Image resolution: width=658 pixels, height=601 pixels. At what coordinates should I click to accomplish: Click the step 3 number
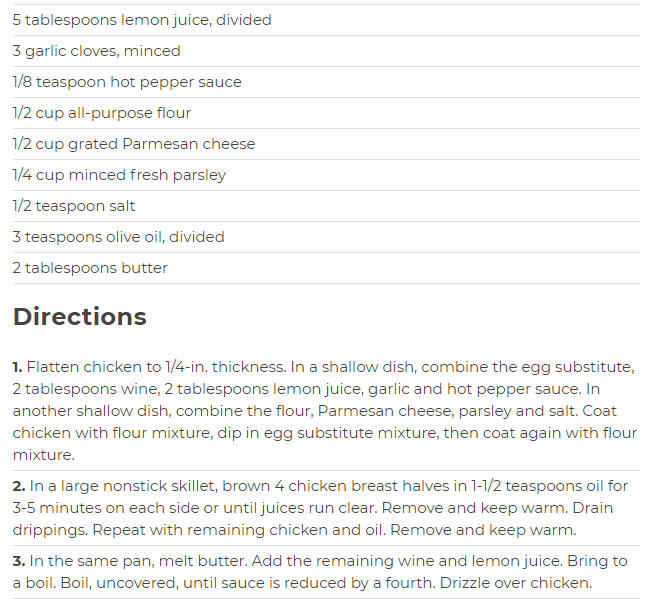click(x=19, y=561)
